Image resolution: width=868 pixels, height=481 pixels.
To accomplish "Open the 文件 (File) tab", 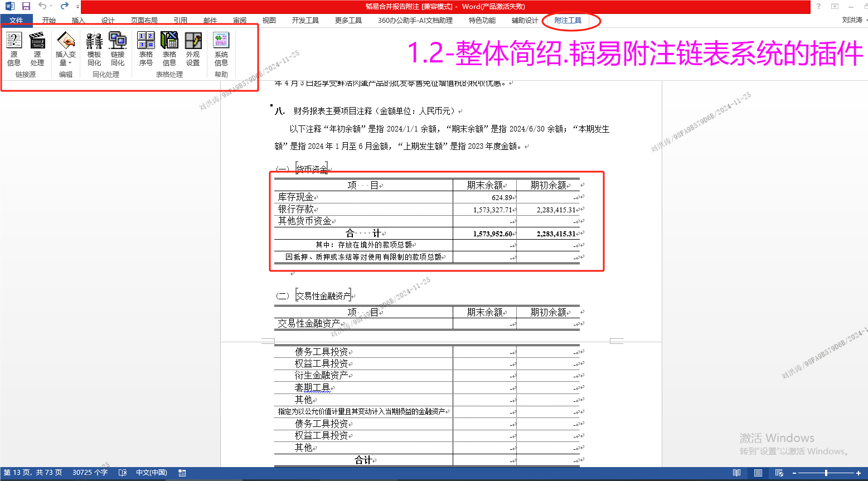I will click(16, 20).
